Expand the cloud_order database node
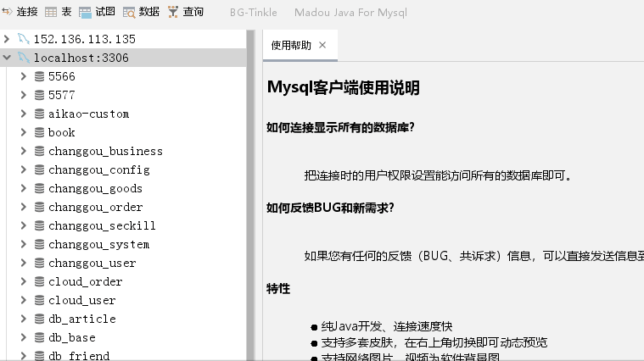This screenshot has width=644, height=361. (24, 282)
